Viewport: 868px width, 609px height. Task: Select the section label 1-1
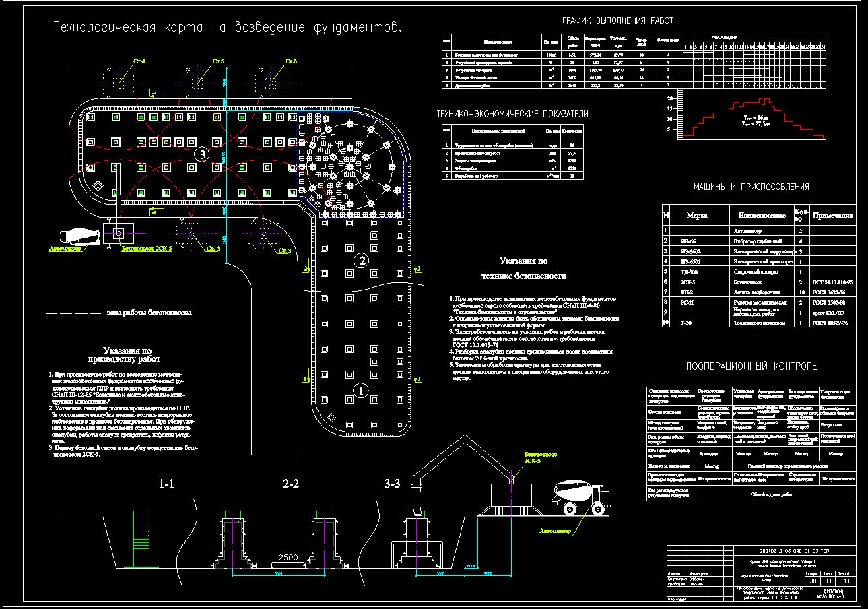[x=167, y=484]
